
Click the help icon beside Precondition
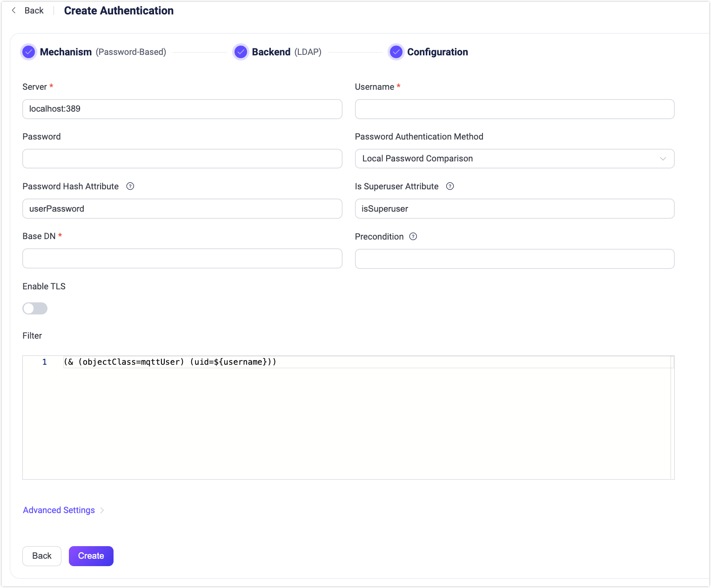(413, 236)
